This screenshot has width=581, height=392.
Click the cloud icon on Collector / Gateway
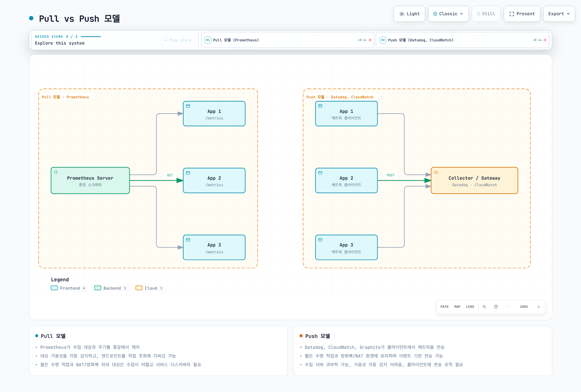(x=436, y=172)
